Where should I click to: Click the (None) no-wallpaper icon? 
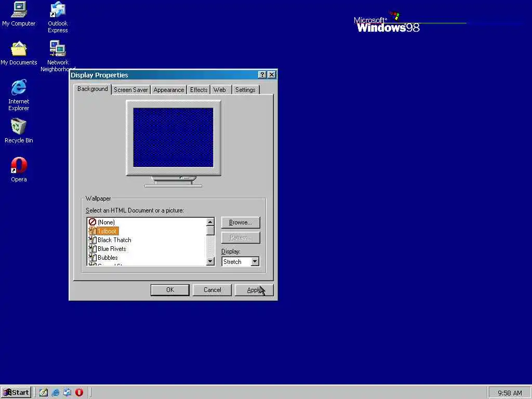click(92, 222)
